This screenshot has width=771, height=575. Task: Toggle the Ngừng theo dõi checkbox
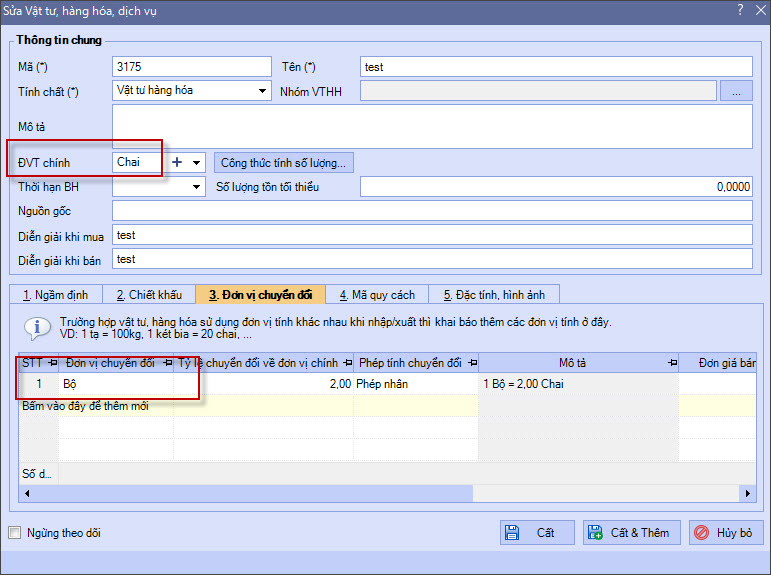14,533
